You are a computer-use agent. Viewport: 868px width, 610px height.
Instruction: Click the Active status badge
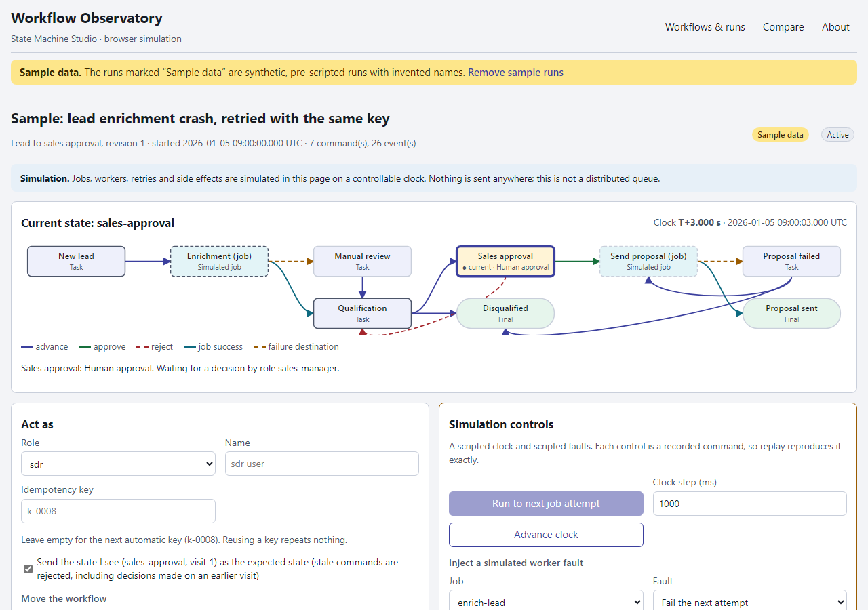pyautogui.click(x=837, y=135)
